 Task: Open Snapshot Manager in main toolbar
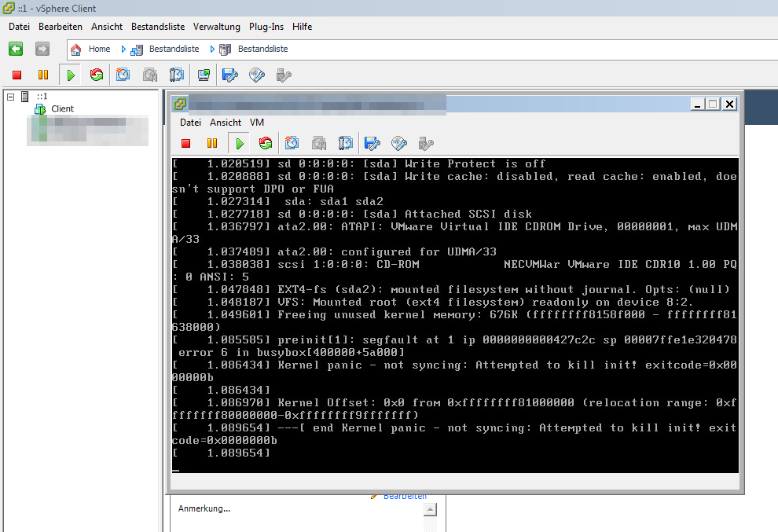(x=177, y=75)
